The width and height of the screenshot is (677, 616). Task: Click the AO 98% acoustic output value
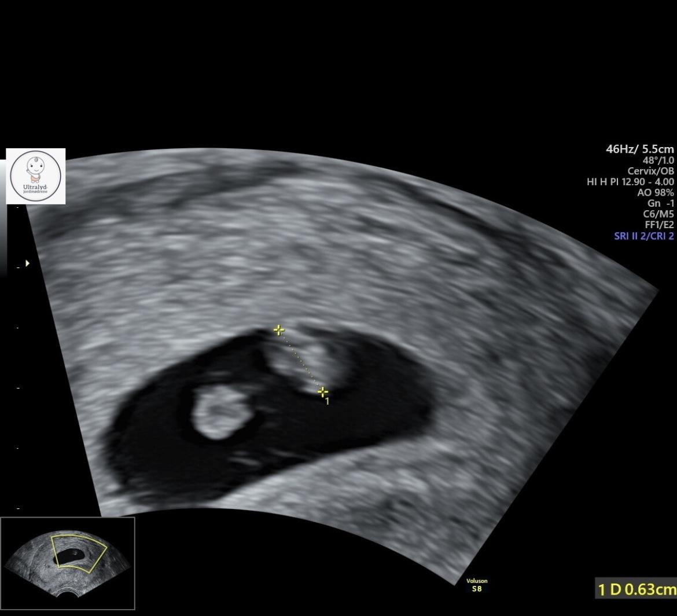(x=656, y=193)
